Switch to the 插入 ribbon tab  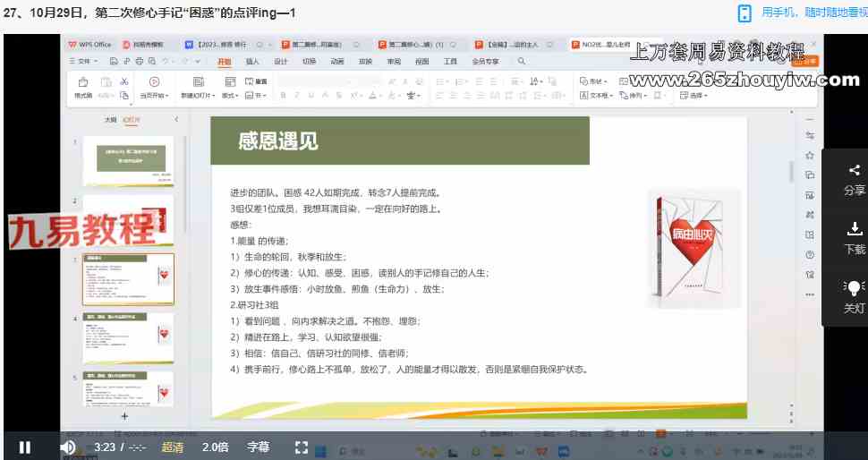tap(252, 62)
